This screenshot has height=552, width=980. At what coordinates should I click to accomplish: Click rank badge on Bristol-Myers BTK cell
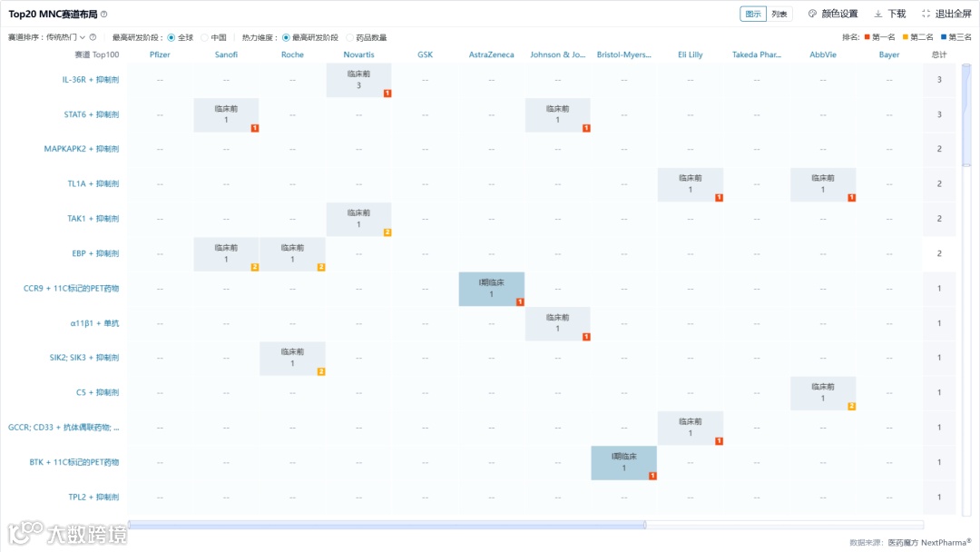[x=652, y=476]
